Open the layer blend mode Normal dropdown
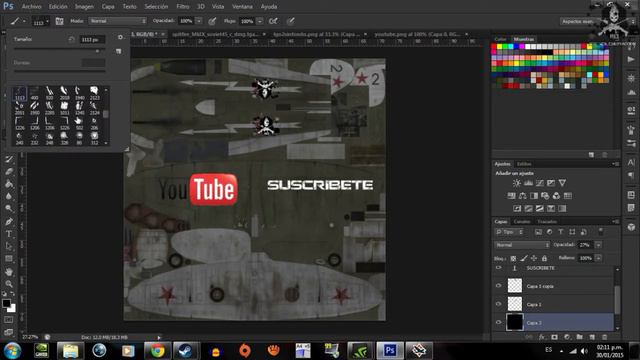The height and width of the screenshot is (360, 640). (x=522, y=245)
